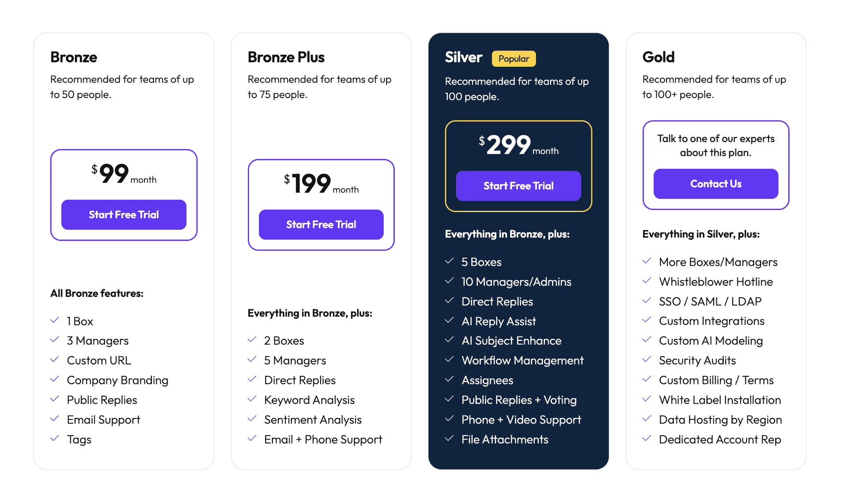Start a free trial of Silver
Screen dimensions: 848x504
pos(518,186)
